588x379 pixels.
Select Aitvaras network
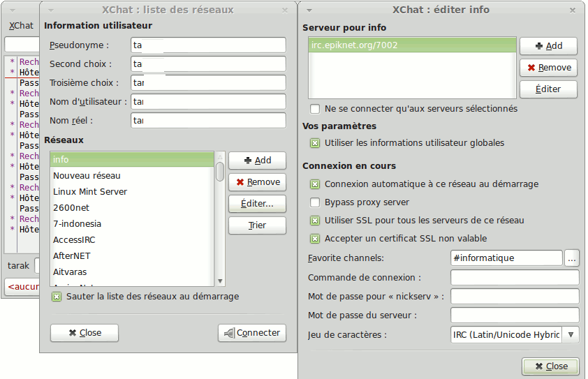132,272
